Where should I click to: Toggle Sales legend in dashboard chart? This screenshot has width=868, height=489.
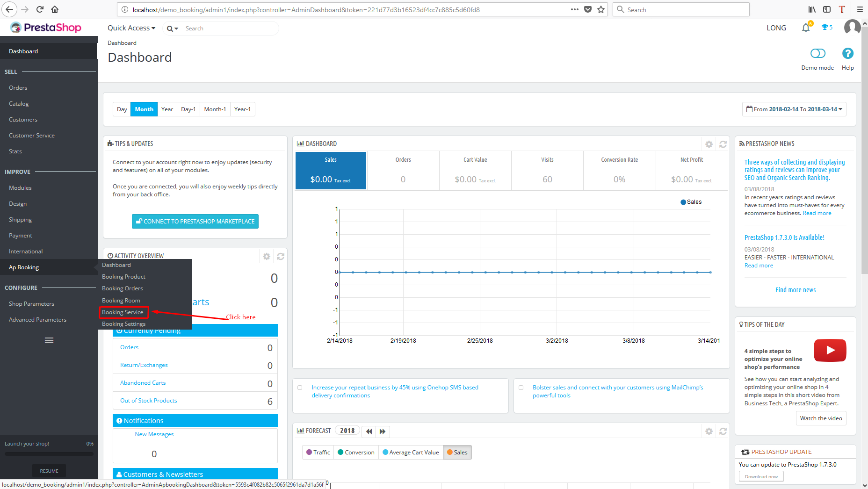[691, 202]
